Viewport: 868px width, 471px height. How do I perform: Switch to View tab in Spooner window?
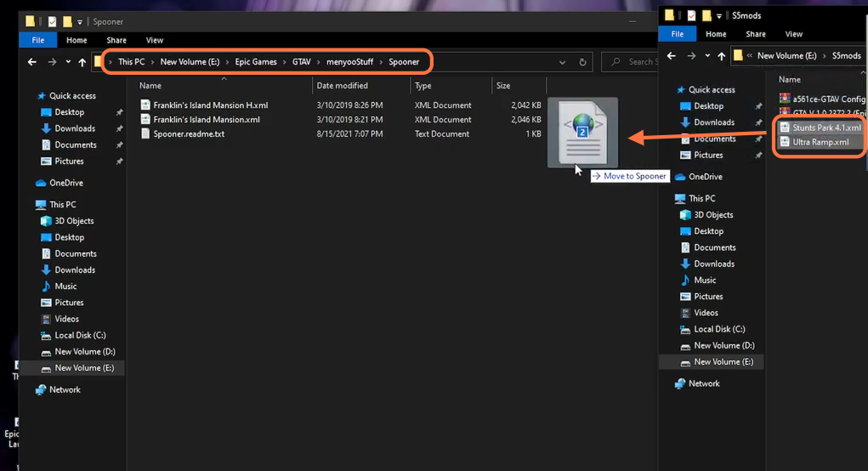click(155, 40)
